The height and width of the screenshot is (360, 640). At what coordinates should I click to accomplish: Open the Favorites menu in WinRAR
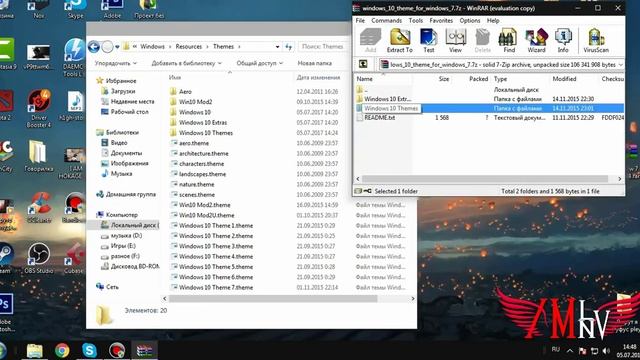pyautogui.click(x=441, y=20)
